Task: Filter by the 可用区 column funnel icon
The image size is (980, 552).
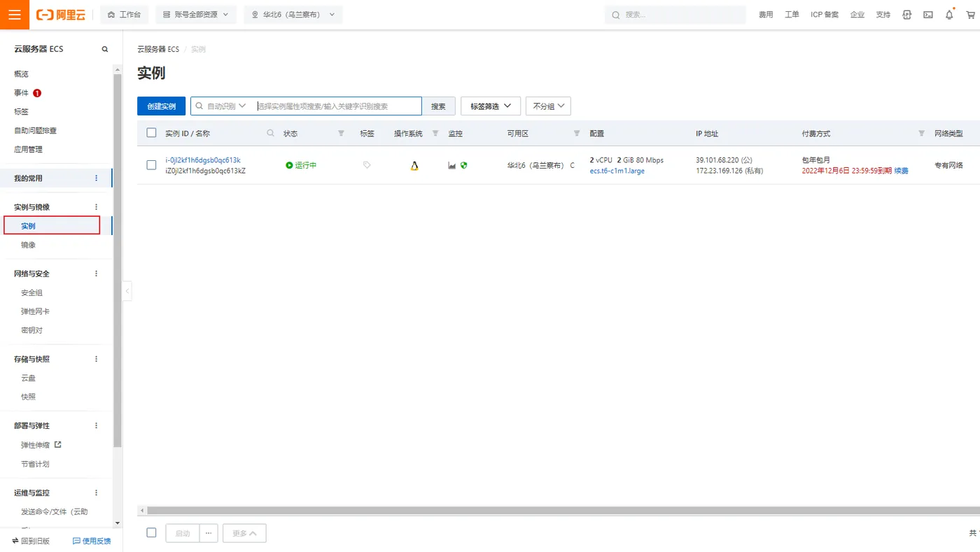Action: [x=577, y=133]
